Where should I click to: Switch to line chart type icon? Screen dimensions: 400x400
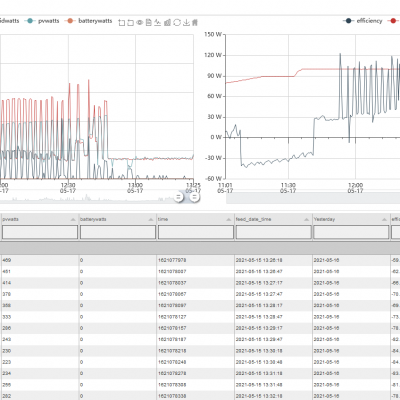pyautogui.click(x=158, y=22)
